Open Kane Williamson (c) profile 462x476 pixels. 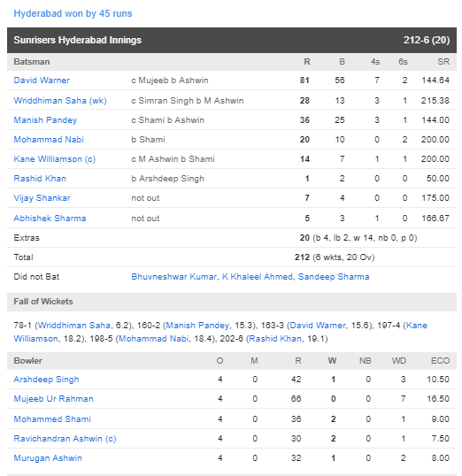55,158
